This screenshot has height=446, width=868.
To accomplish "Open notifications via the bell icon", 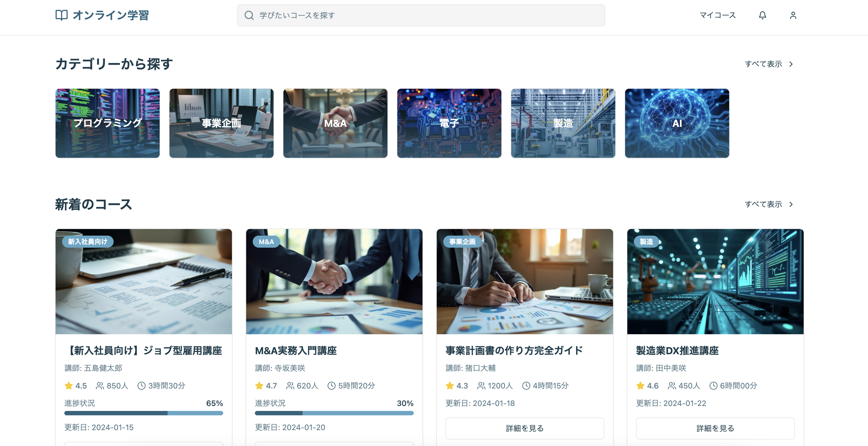I will click(x=763, y=15).
